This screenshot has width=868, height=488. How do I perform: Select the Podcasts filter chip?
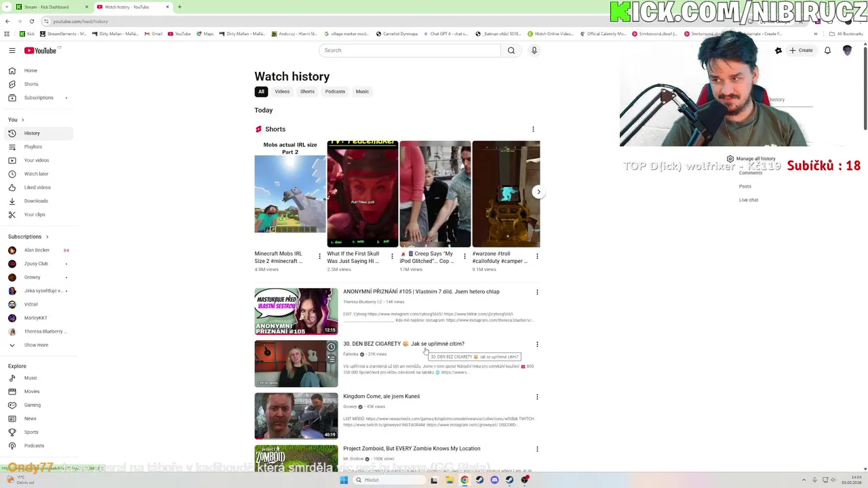coord(335,91)
